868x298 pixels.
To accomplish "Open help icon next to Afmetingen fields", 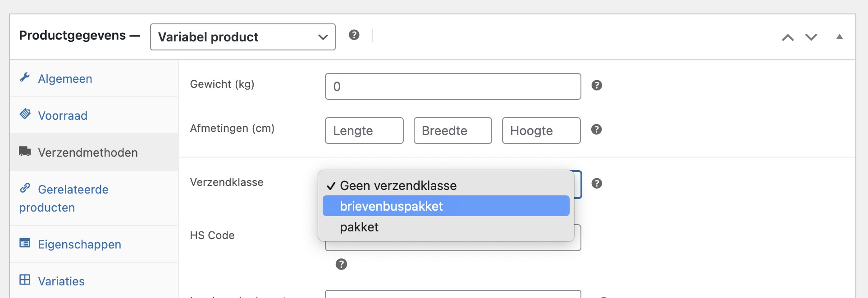I will [597, 129].
